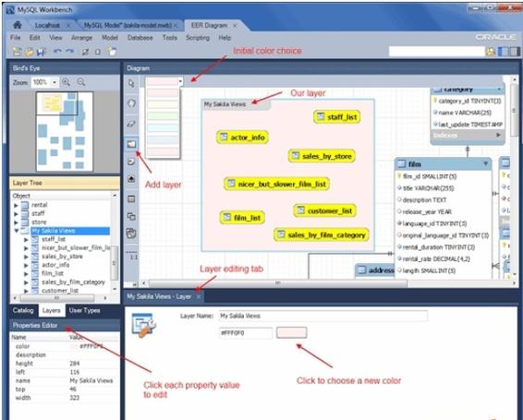The height and width of the screenshot is (420, 523).
Task: Select the eraser tool
Action: 131,124
